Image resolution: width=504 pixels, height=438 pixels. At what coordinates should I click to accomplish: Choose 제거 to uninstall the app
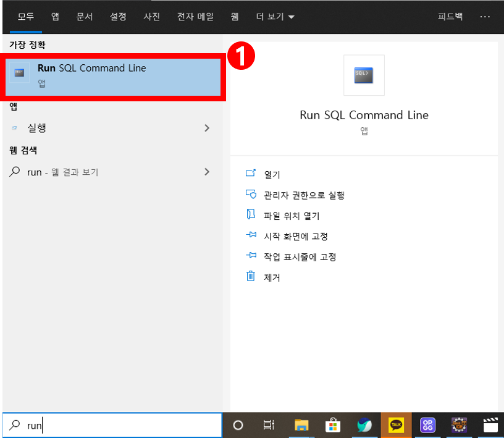coord(272,277)
